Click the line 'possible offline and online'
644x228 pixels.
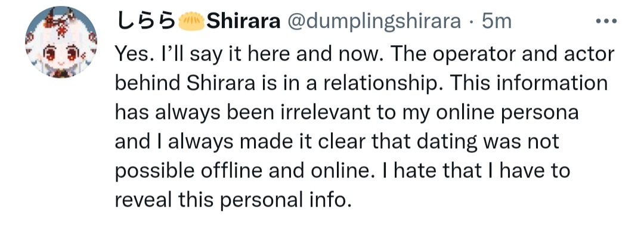[342, 171]
